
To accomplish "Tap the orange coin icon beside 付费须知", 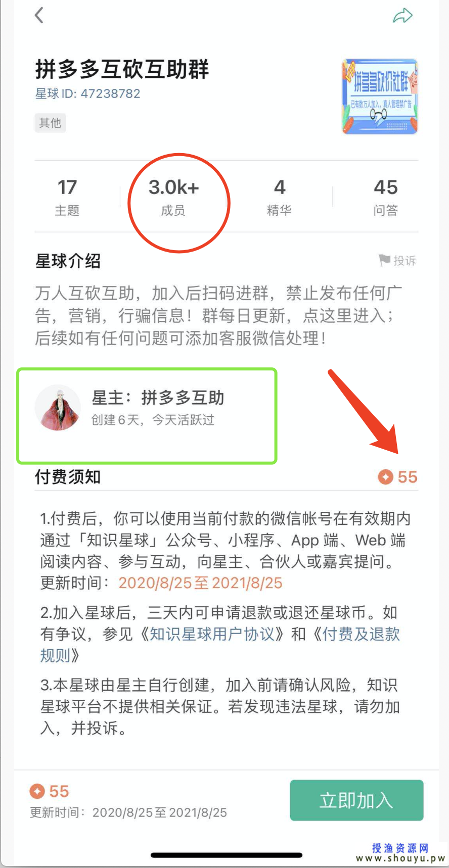I will [385, 476].
